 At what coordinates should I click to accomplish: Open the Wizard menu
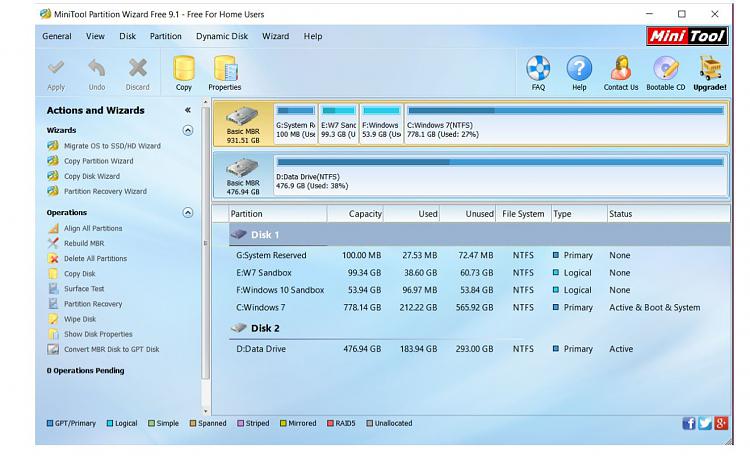point(276,36)
